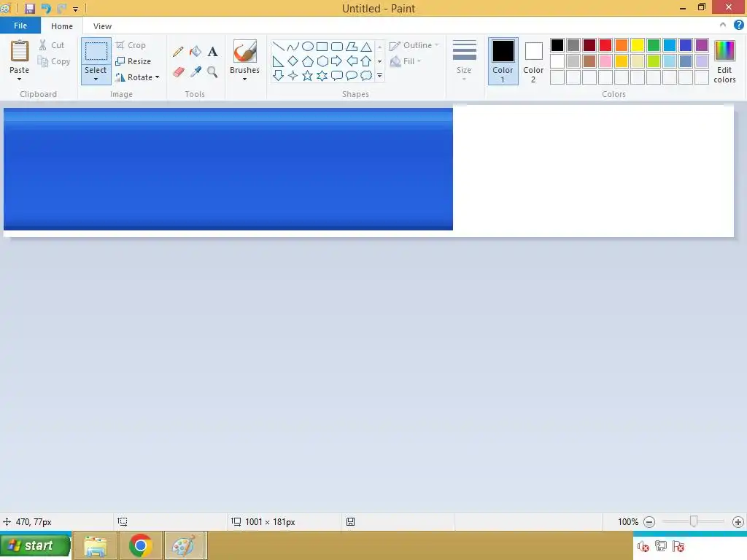Select the Right triangle shape
The width and height of the screenshot is (747, 560).
click(x=278, y=61)
